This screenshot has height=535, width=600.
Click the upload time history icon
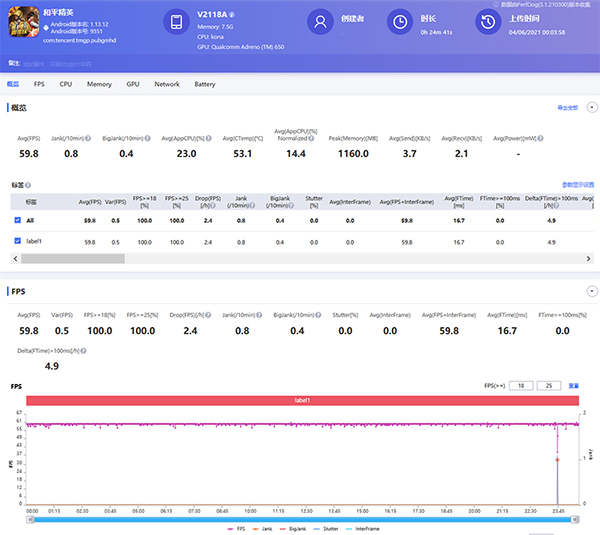click(488, 22)
